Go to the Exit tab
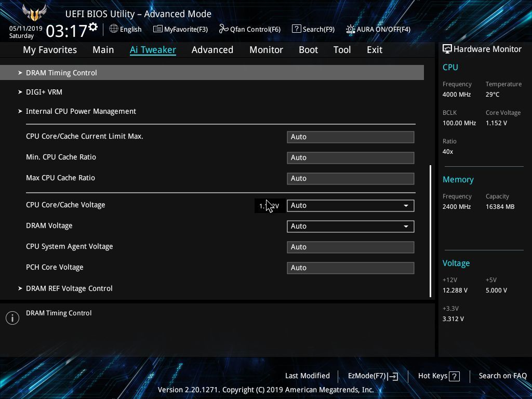Image resolution: width=532 pixels, height=399 pixels. [x=375, y=50]
